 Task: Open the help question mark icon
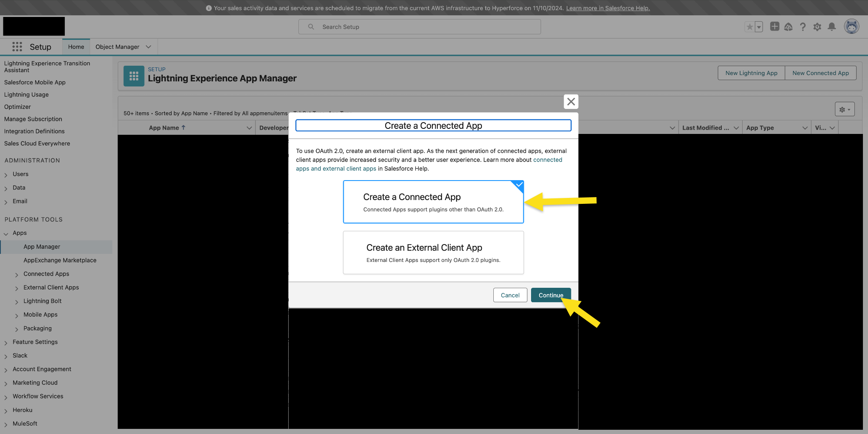click(803, 27)
